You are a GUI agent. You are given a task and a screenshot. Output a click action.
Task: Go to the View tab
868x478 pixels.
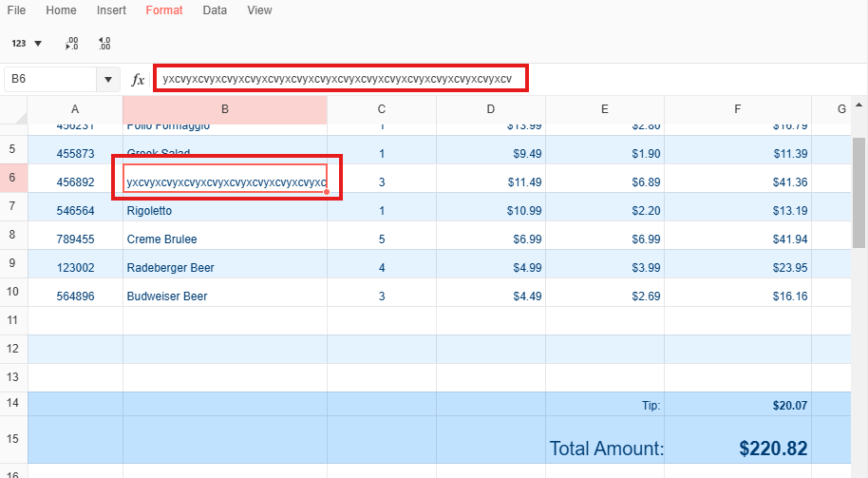click(x=259, y=10)
